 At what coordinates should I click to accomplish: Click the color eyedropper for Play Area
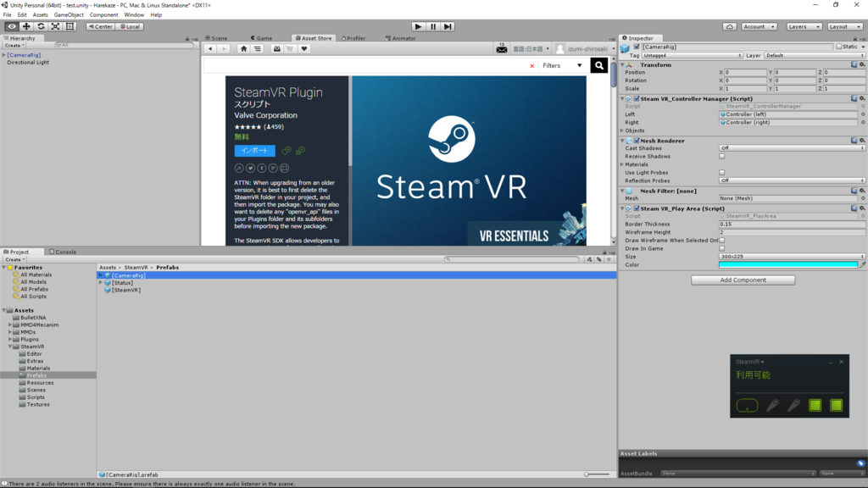pyautogui.click(x=862, y=265)
